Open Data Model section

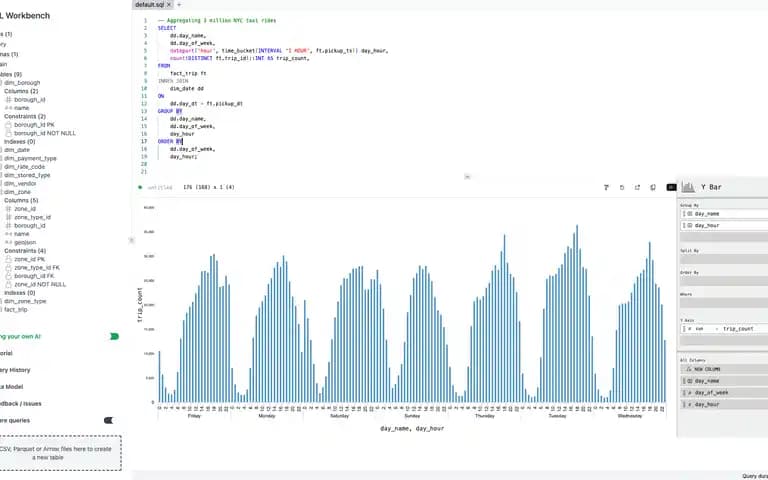[12, 386]
